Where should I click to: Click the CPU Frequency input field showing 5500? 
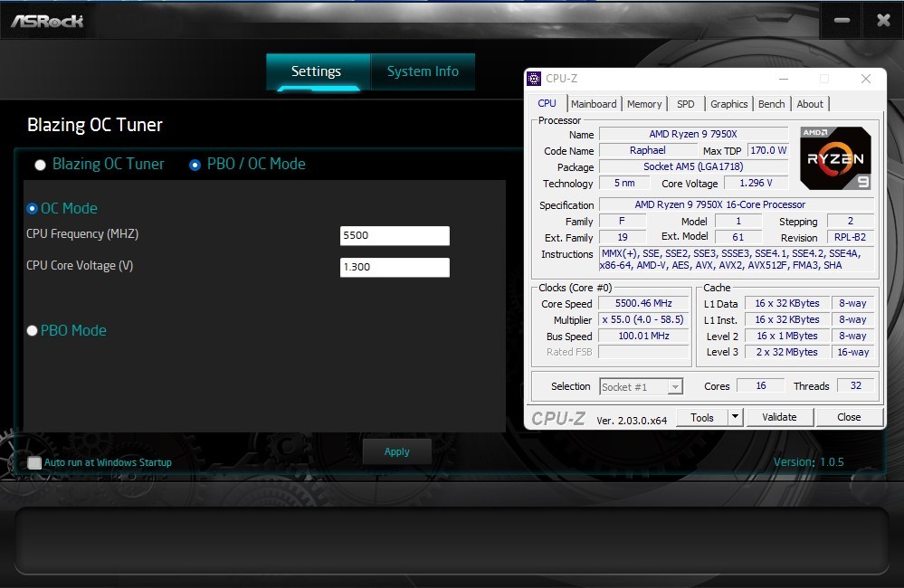pos(395,235)
